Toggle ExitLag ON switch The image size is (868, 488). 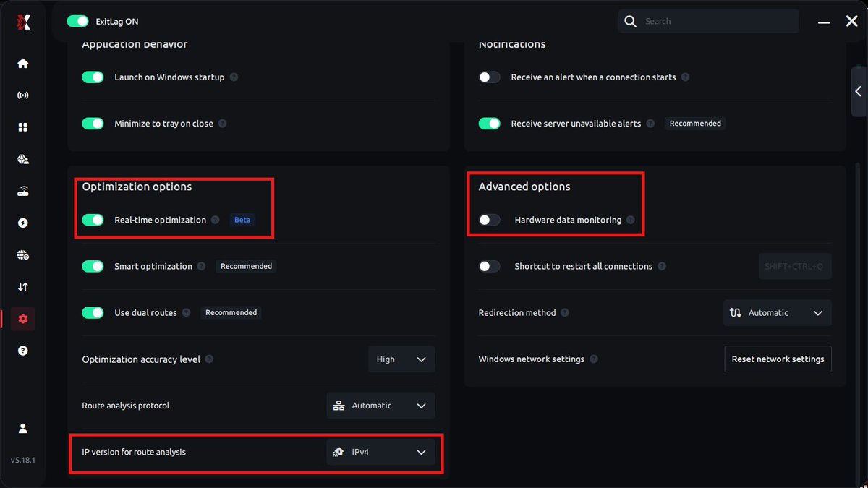click(77, 22)
